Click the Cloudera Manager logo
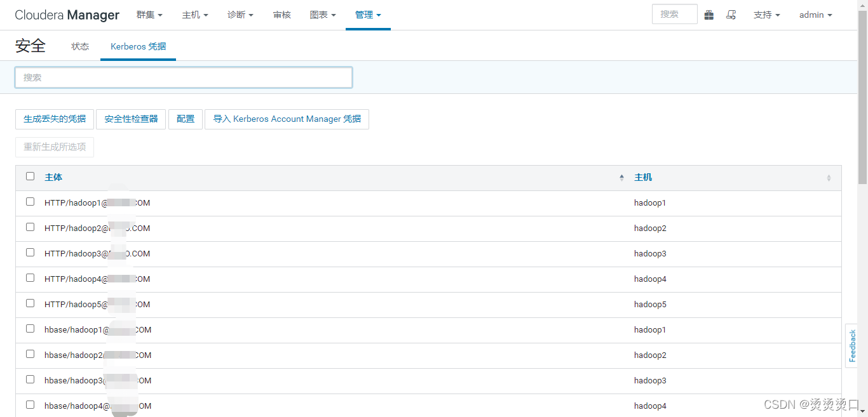 pos(67,15)
